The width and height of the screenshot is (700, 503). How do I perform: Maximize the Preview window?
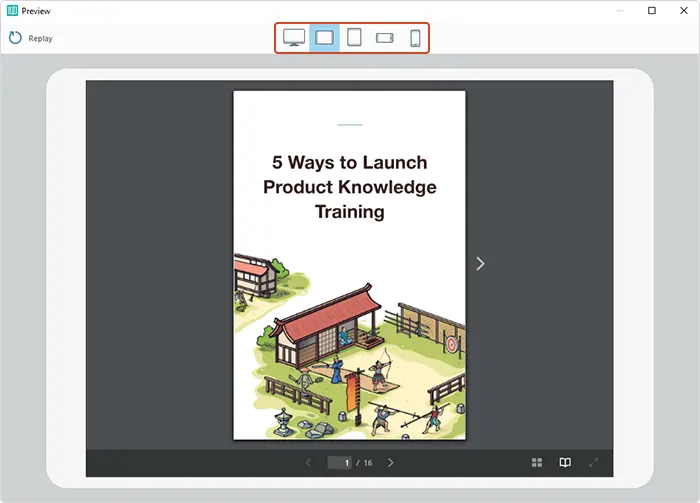tap(651, 11)
